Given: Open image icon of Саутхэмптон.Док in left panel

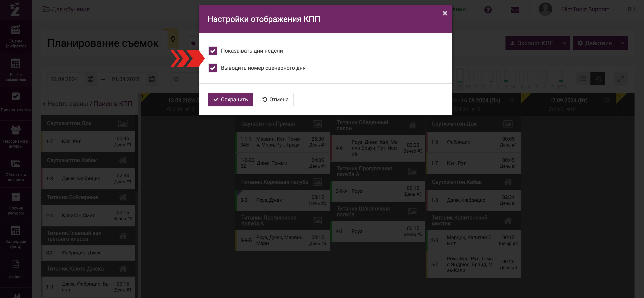Looking at the screenshot, I should coord(123,123).
